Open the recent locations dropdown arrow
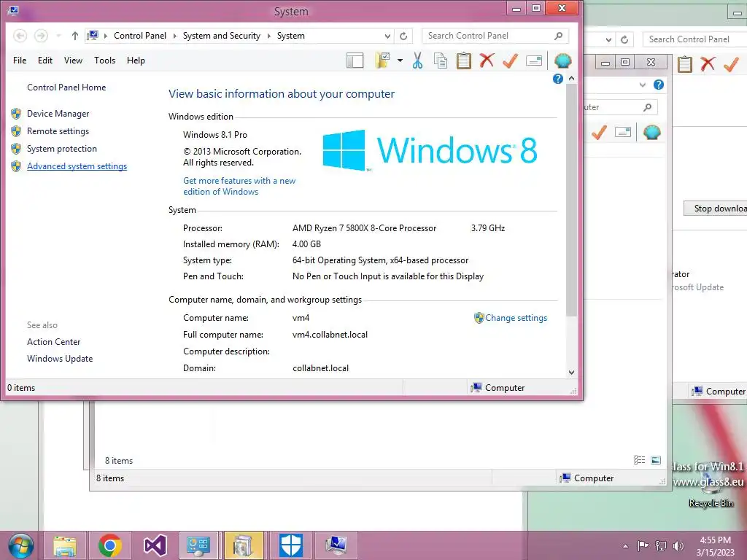Viewport: 747px width, 560px height. pos(58,36)
